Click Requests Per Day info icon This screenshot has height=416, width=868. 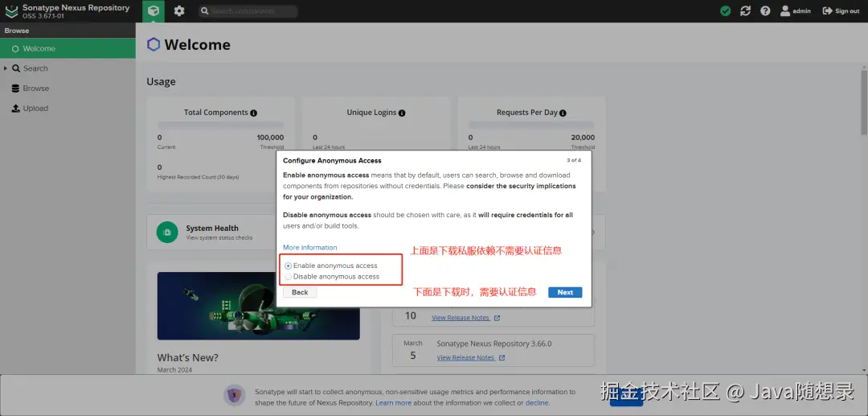(x=563, y=113)
